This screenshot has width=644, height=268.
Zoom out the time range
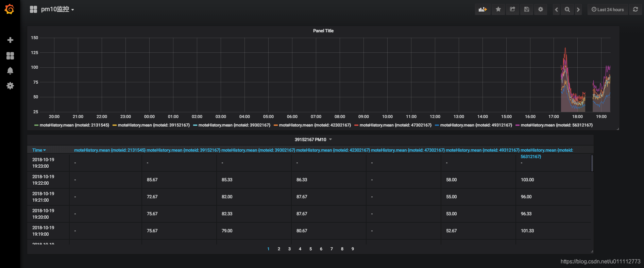567,10
